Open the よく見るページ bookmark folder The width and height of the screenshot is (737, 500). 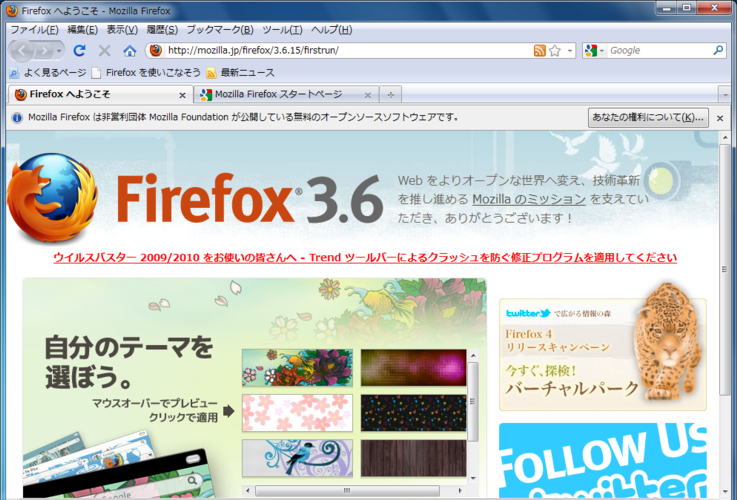click(48, 73)
